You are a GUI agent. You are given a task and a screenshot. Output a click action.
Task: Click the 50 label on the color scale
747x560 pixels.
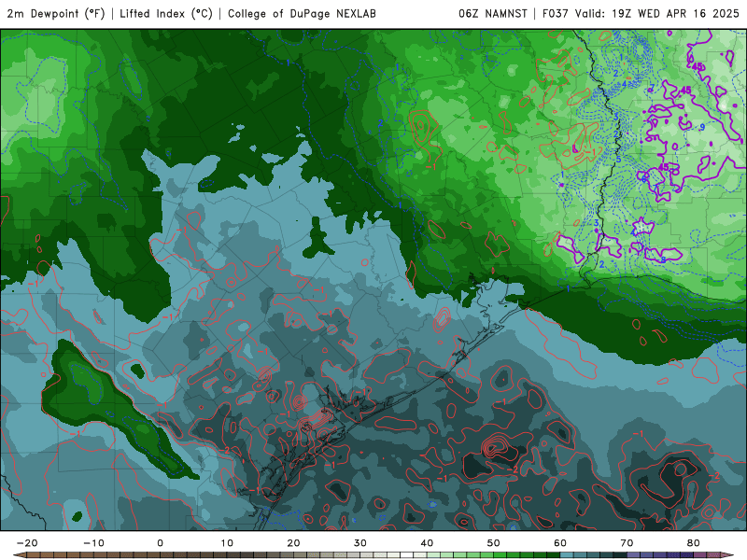point(494,543)
